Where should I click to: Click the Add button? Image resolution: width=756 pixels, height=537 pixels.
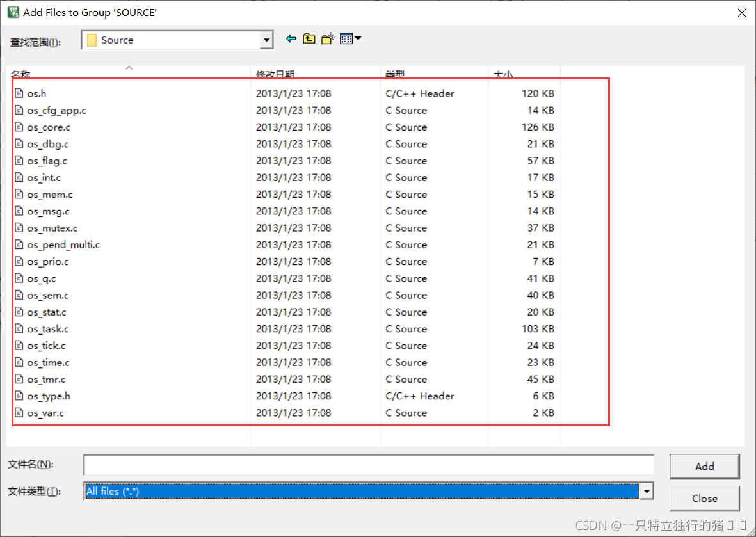[x=704, y=466]
